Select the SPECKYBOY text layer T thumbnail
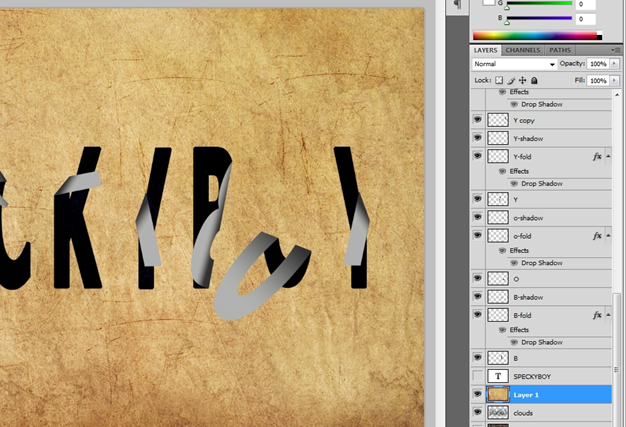This screenshot has width=626, height=427. point(498,376)
